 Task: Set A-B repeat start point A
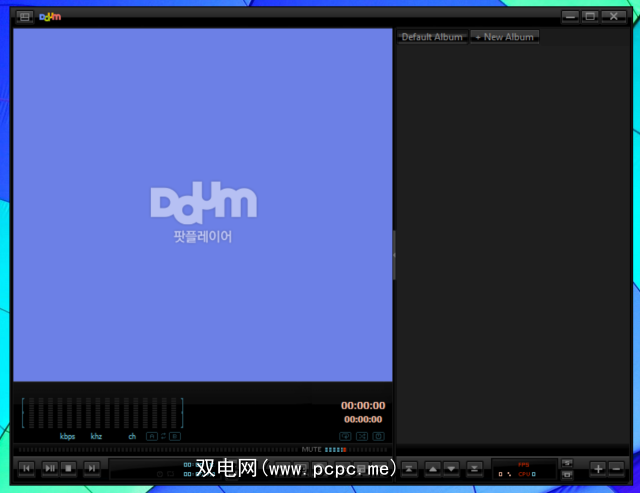point(152,436)
